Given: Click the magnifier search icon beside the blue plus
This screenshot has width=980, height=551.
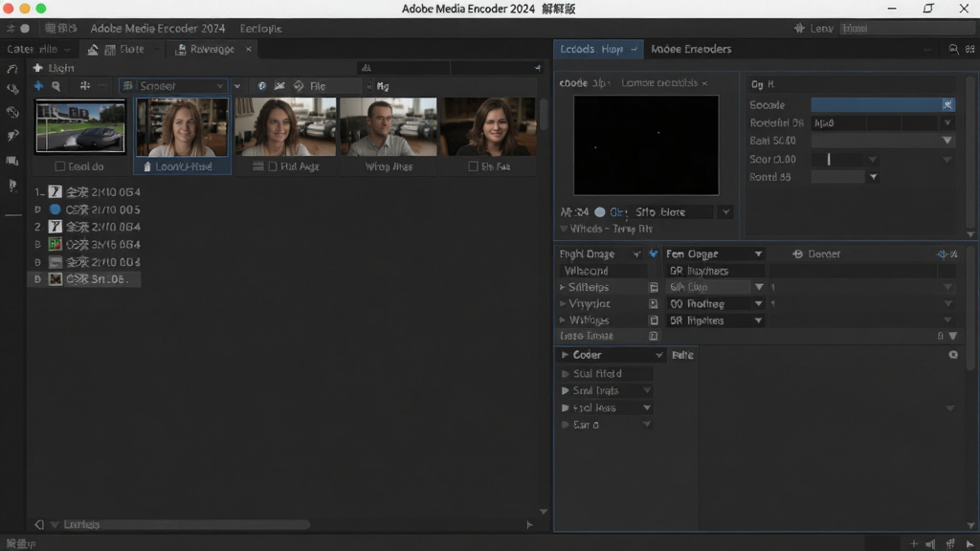Looking at the screenshot, I should 56,85.
